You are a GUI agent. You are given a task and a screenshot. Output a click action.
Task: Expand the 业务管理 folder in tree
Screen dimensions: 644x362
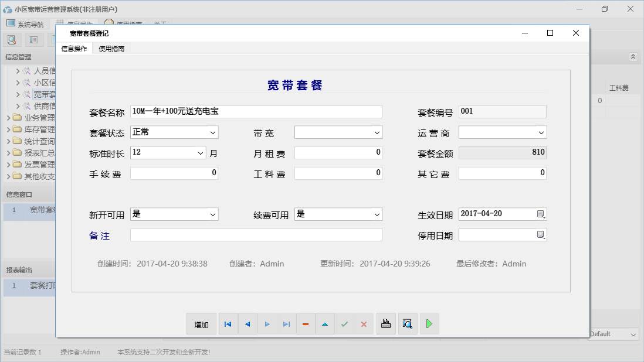coord(9,118)
